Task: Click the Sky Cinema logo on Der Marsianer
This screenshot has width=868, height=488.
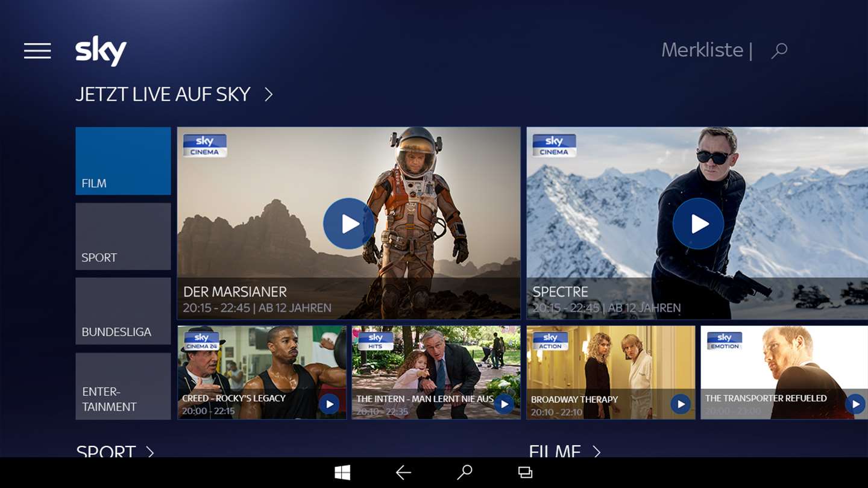Action: tap(204, 145)
